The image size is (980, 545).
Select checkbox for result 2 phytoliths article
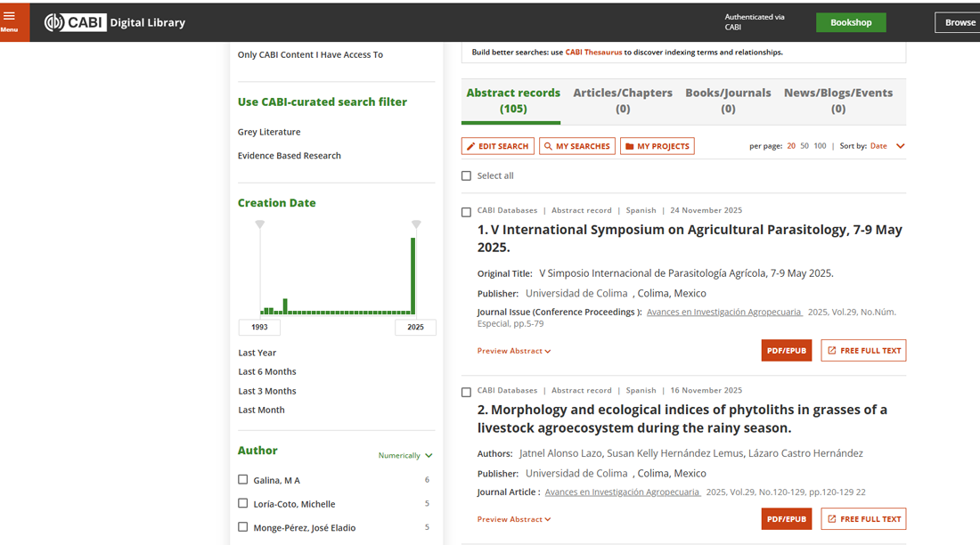466,393
